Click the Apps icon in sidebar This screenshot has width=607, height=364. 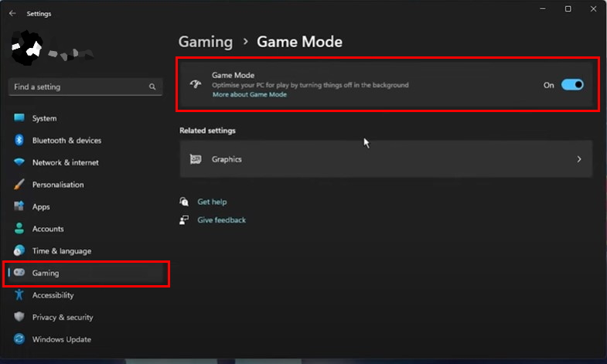pyautogui.click(x=19, y=206)
